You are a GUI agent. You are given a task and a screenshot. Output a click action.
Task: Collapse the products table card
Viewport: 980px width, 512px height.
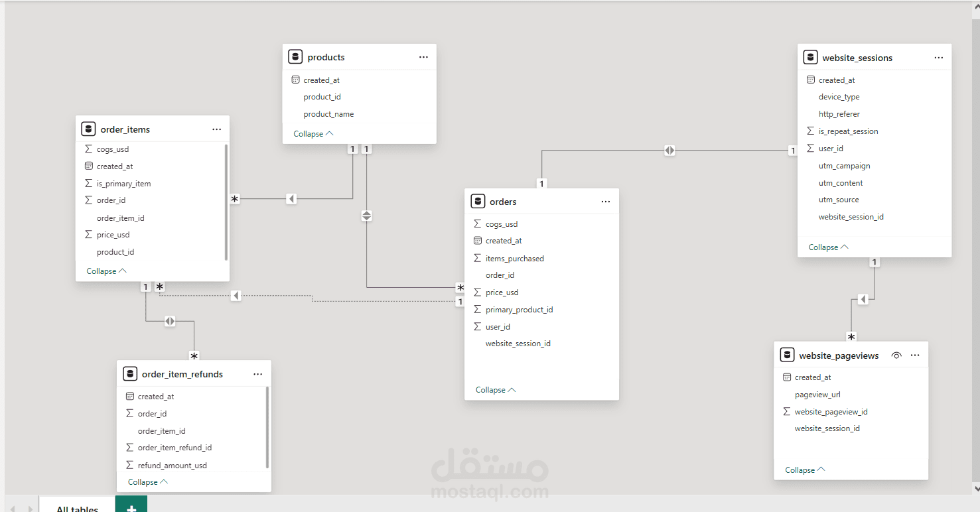click(x=313, y=133)
